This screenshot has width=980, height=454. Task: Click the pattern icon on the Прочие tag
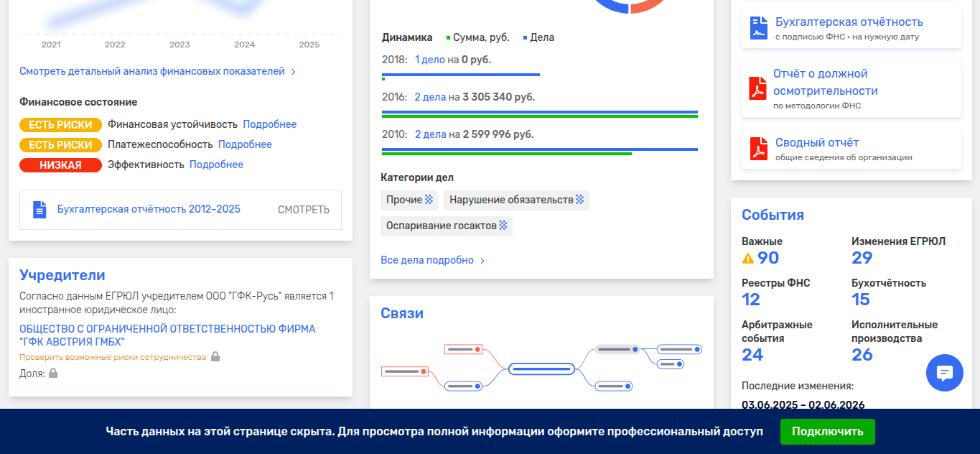(429, 200)
